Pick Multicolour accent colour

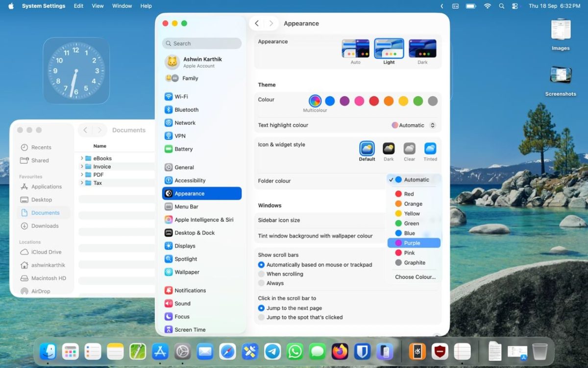coord(315,101)
